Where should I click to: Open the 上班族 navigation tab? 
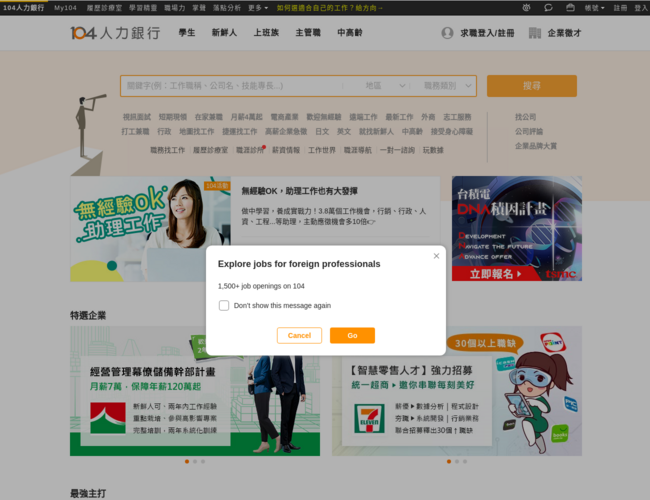coord(266,33)
